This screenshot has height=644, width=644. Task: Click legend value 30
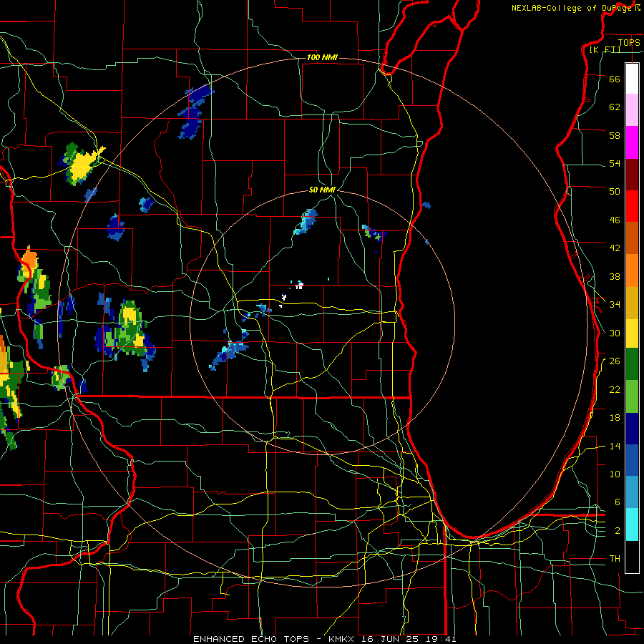615,333
